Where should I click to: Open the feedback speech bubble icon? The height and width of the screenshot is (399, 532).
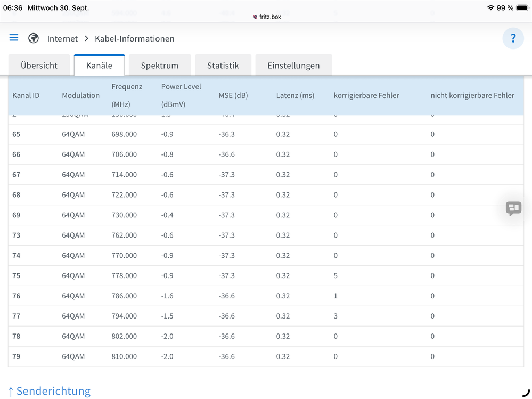[513, 208]
